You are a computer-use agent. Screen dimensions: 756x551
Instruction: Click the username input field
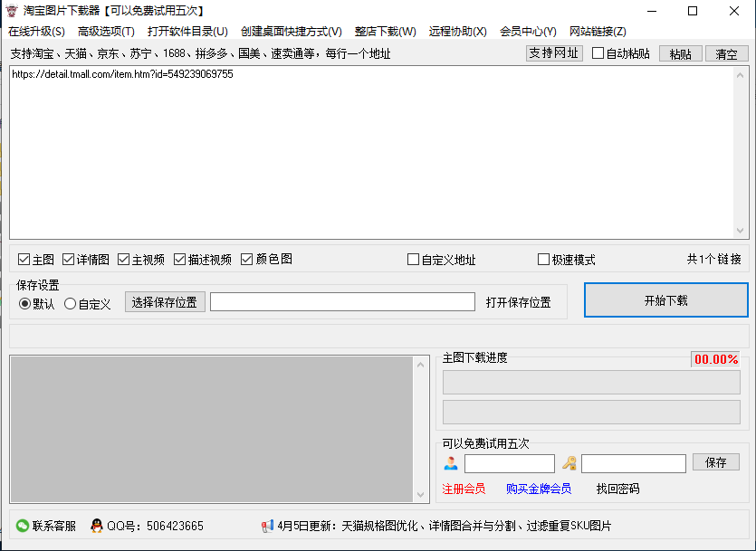click(509, 463)
